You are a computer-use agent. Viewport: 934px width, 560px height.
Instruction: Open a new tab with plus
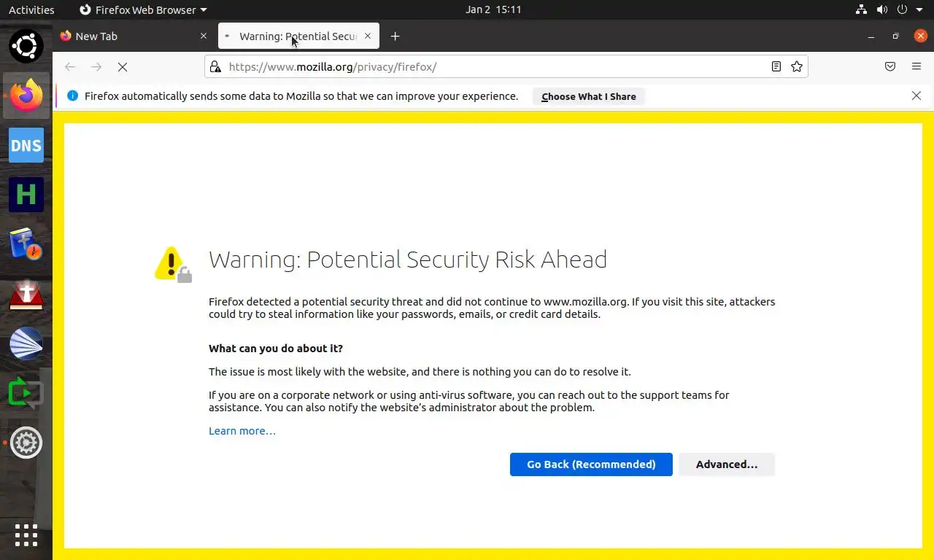pyautogui.click(x=395, y=36)
